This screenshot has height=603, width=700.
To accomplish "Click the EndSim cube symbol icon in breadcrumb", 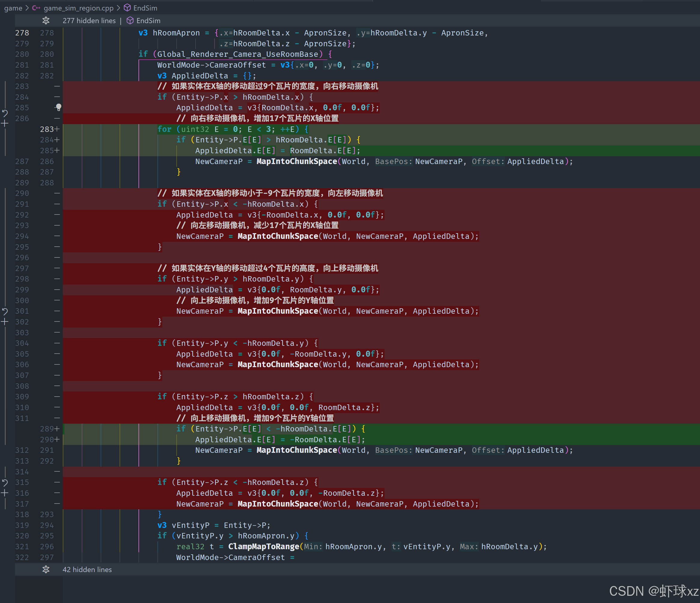I will pyautogui.click(x=127, y=8).
